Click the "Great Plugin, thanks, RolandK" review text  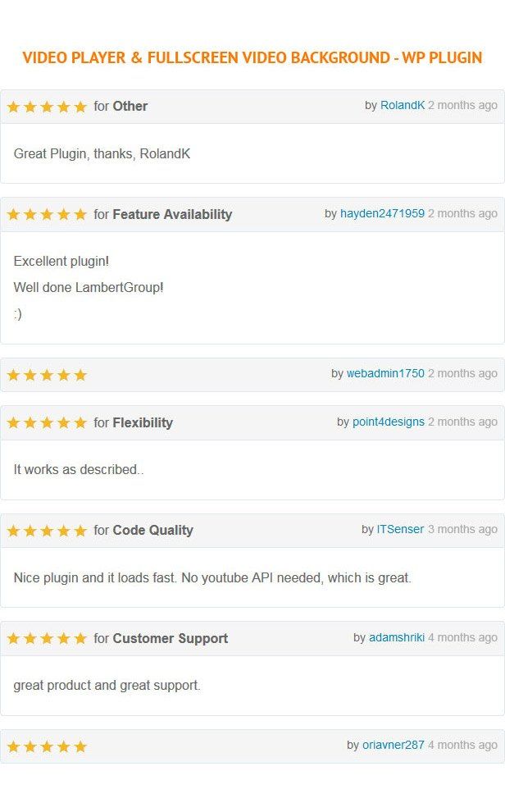(102, 153)
